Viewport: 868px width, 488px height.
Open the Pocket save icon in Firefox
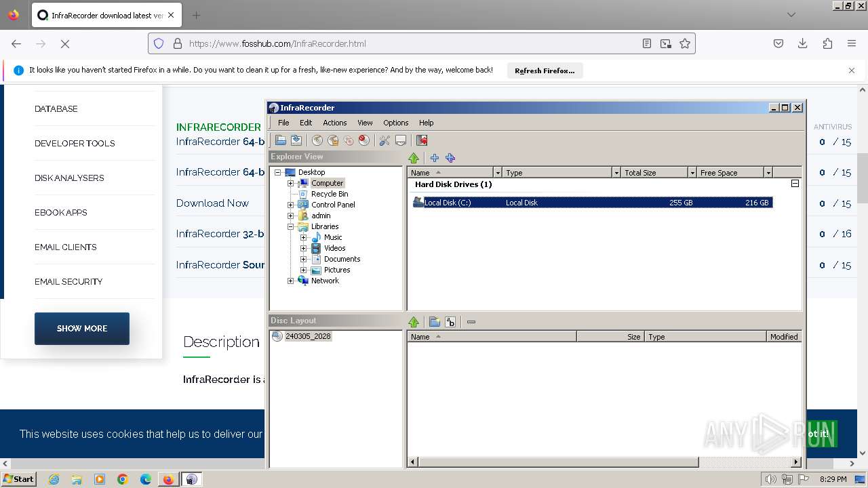(778, 43)
